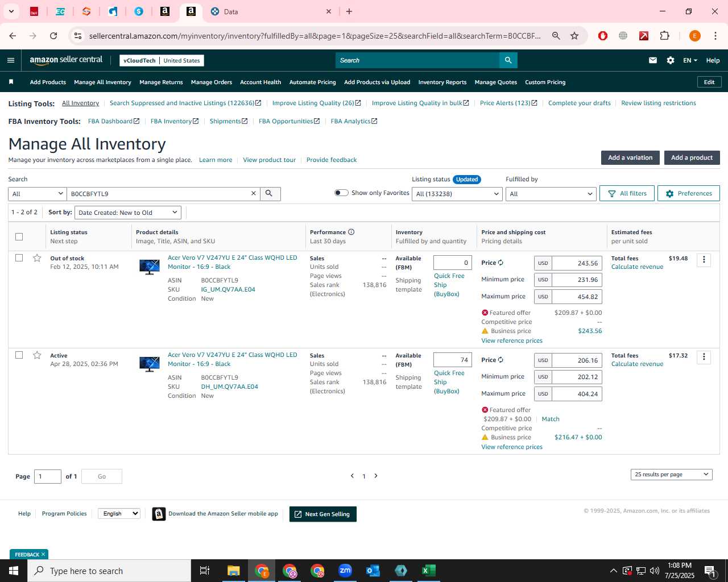Open the search field All dropdown
Image resolution: width=728 pixels, height=582 pixels.
(x=38, y=194)
